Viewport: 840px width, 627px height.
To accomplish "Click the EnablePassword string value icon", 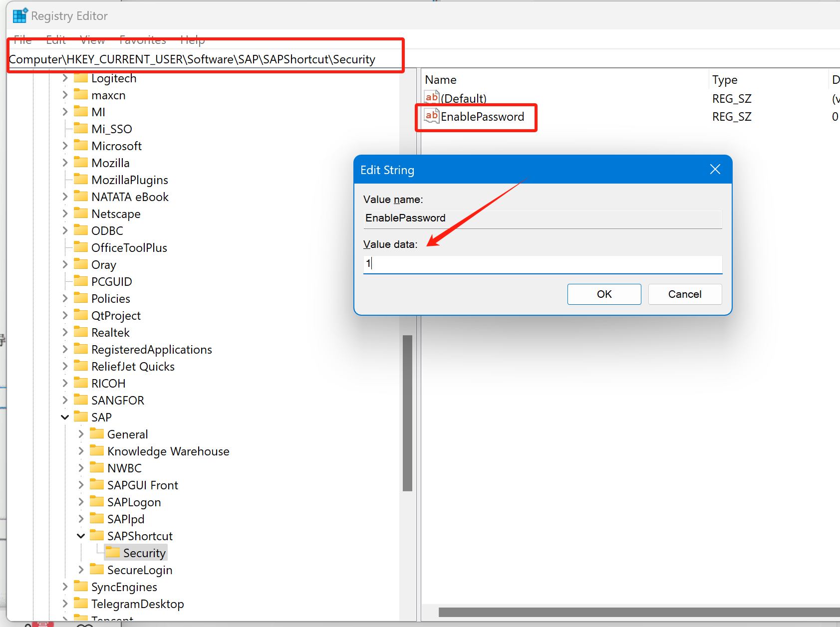I will (431, 116).
